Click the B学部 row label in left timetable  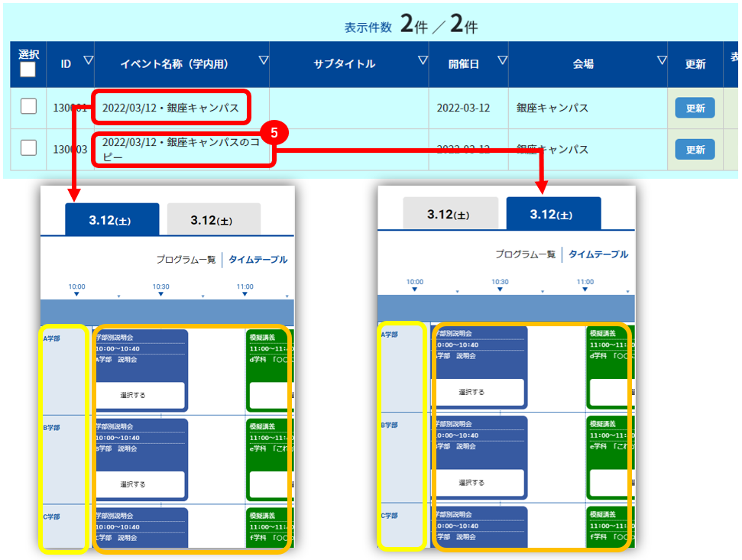coord(51,428)
